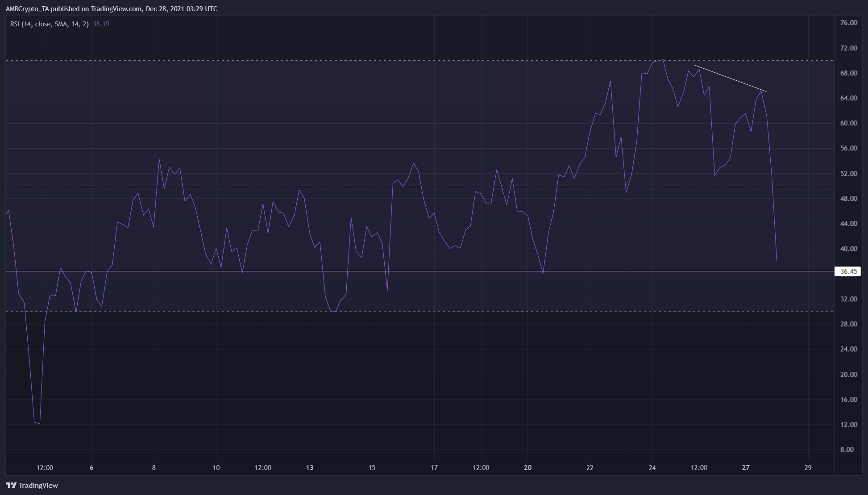Click the RSI indicator legend label
Image resolution: width=868 pixels, height=495 pixels.
[49, 24]
